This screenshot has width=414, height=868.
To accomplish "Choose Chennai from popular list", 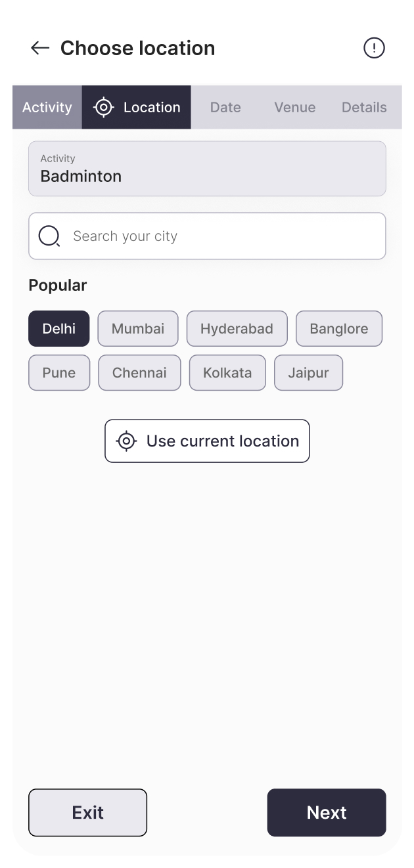I will [139, 373].
